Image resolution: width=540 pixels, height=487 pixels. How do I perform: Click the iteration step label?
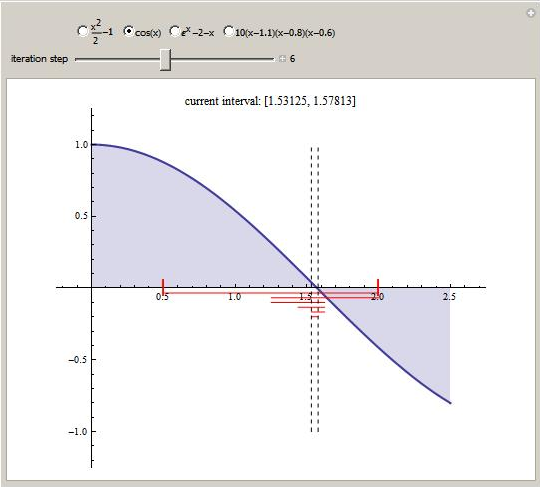click(39, 59)
